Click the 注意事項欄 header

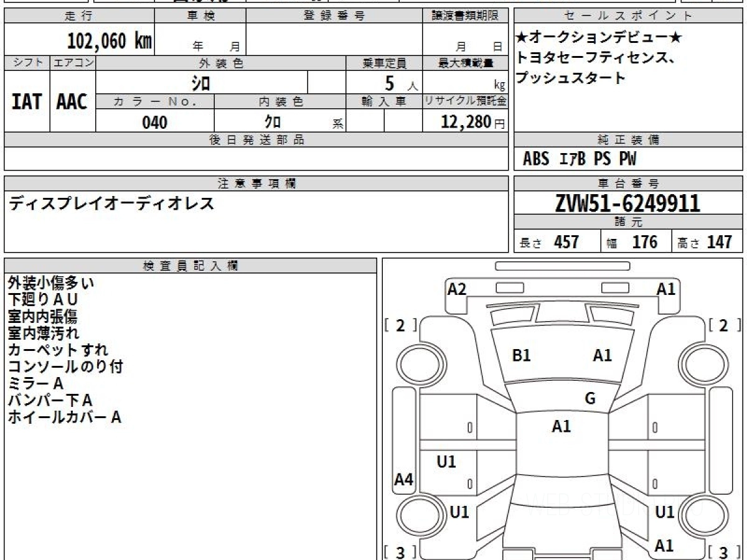[x=256, y=183]
